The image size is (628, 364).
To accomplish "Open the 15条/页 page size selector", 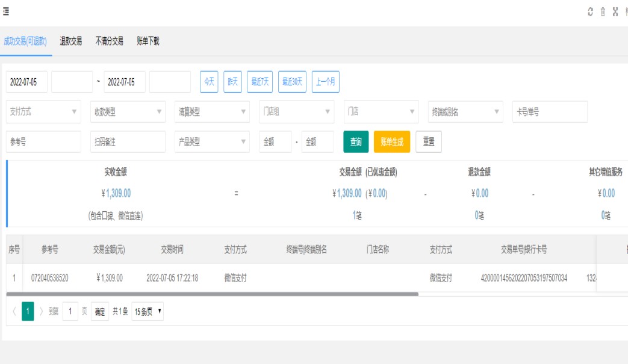I will (148, 312).
